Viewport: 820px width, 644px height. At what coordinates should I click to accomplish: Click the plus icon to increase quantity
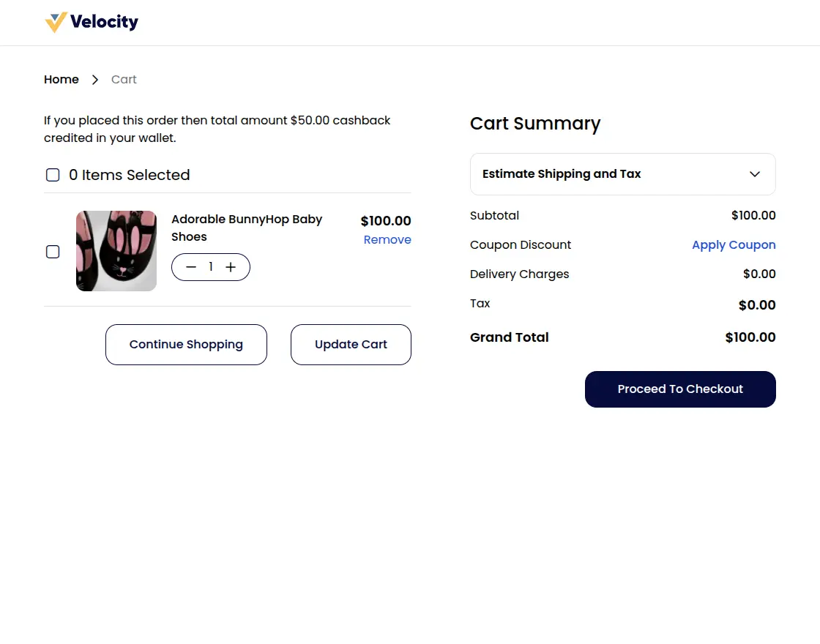[231, 266]
